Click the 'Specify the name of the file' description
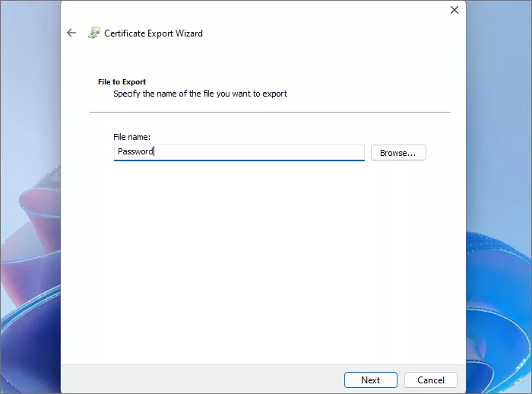The height and width of the screenshot is (394, 532). pyautogui.click(x=200, y=94)
